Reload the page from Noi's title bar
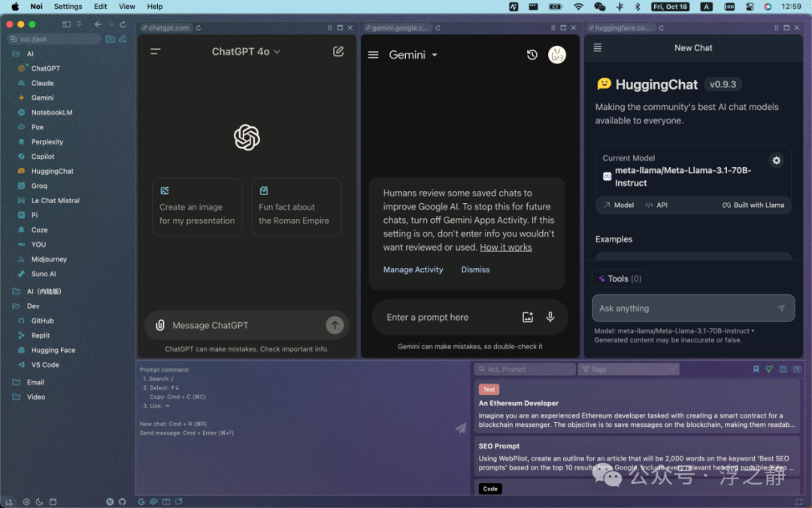This screenshot has width=812, height=508. [123, 24]
